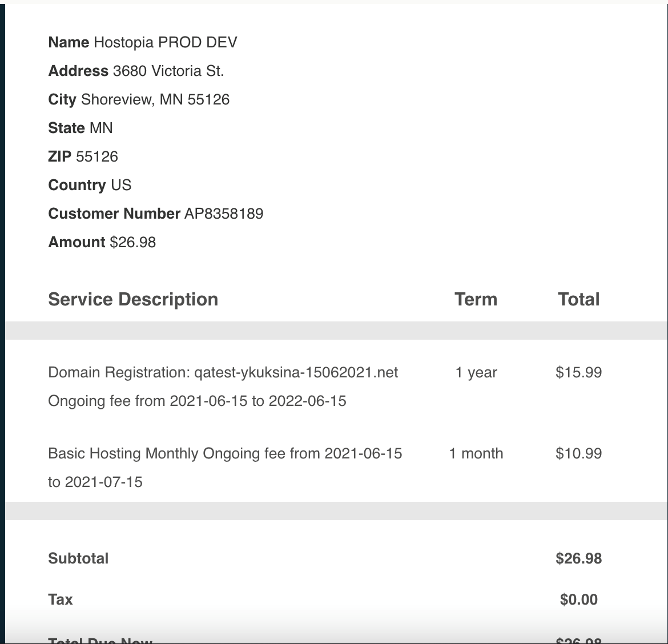This screenshot has width=668, height=644.
Task: Click the Tax label
Action: coord(61,600)
